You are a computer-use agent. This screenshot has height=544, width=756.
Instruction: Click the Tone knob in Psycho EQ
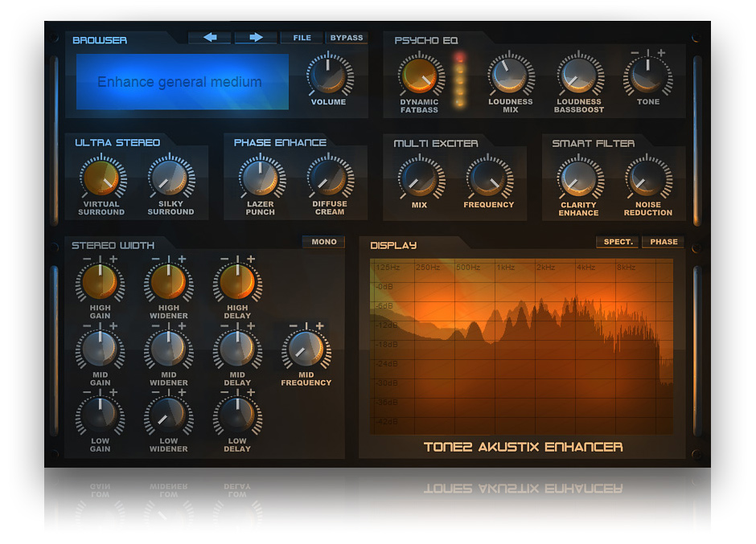(x=647, y=76)
